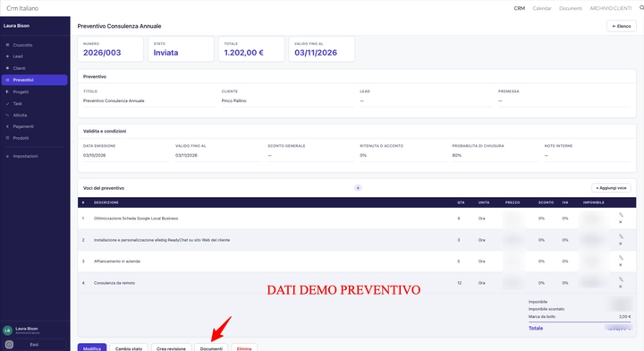
Task: Click the data emissione 03/10/2026
Action: (x=95, y=156)
